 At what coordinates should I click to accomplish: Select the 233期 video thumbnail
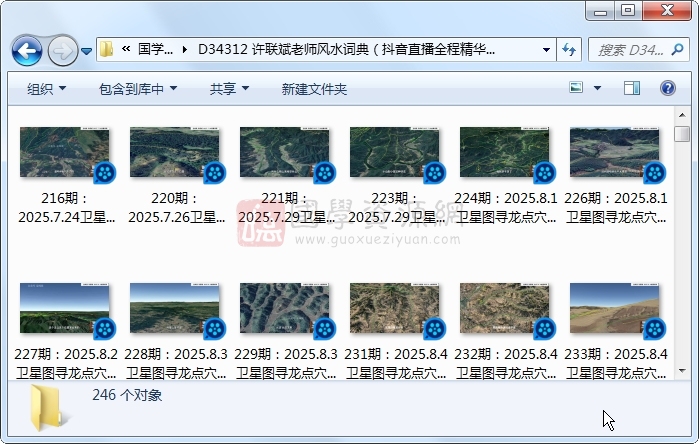click(614, 308)
